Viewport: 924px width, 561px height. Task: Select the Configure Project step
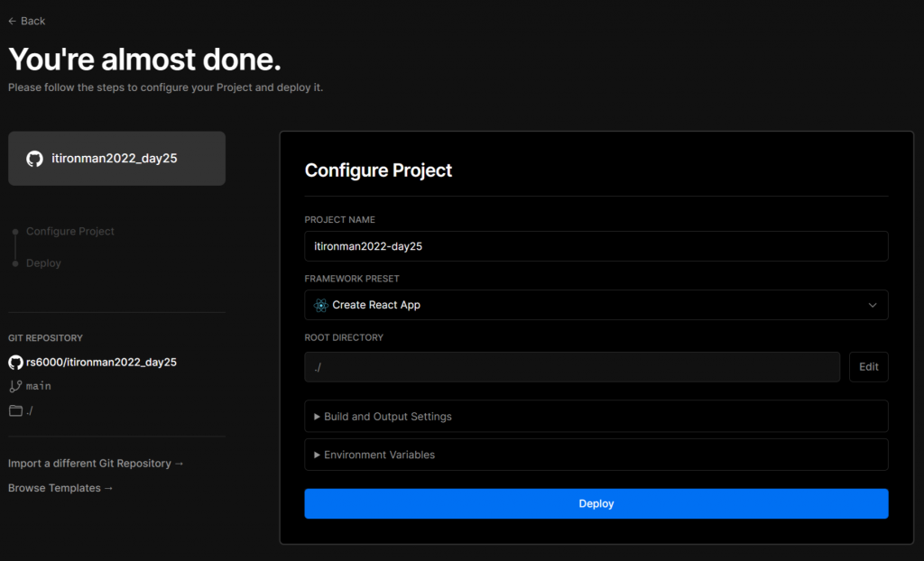coord(70,232)
